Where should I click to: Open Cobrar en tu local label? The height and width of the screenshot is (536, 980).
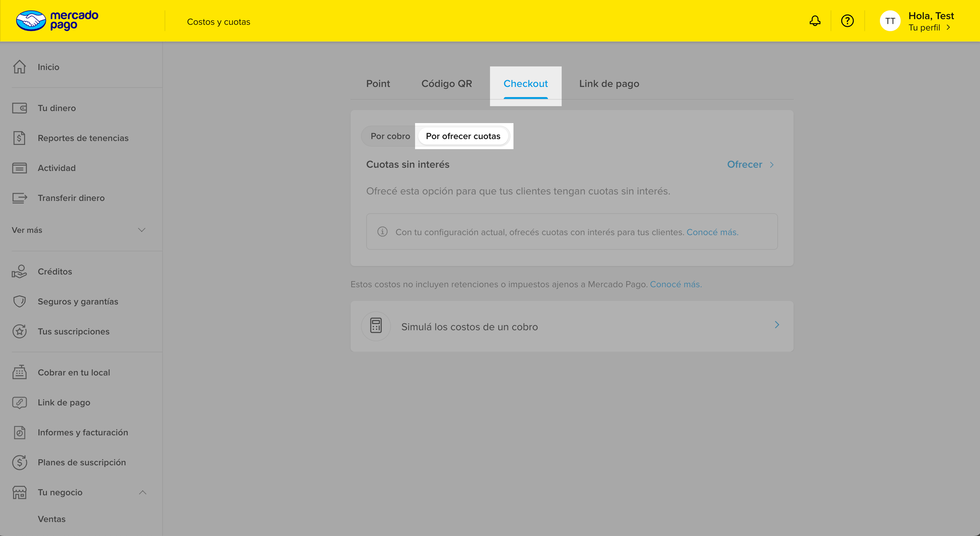[74, 373]
